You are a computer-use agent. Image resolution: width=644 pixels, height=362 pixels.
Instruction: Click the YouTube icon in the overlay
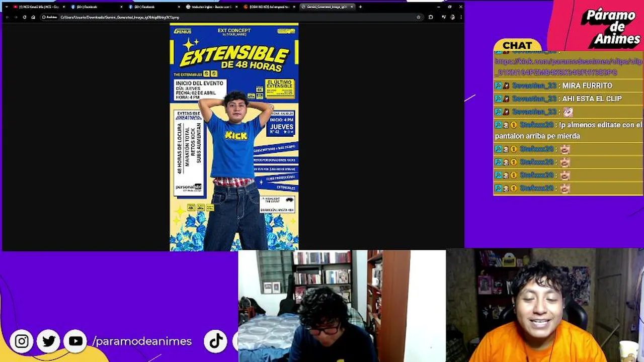(75, 341)
